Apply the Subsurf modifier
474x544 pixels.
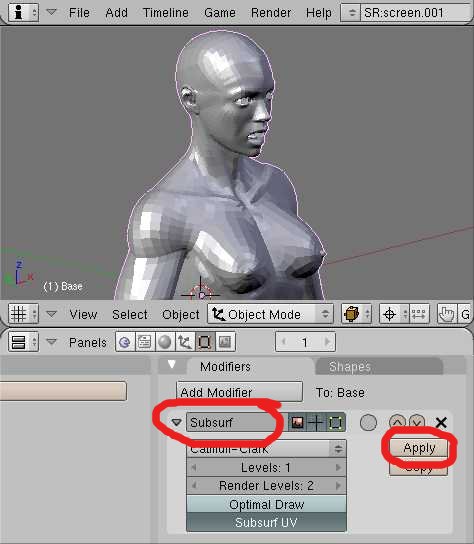pos(419,448)
